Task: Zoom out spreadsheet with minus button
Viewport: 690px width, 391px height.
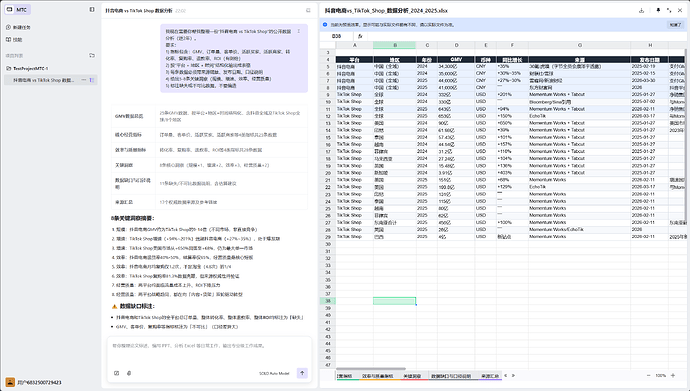Action: 648,376
